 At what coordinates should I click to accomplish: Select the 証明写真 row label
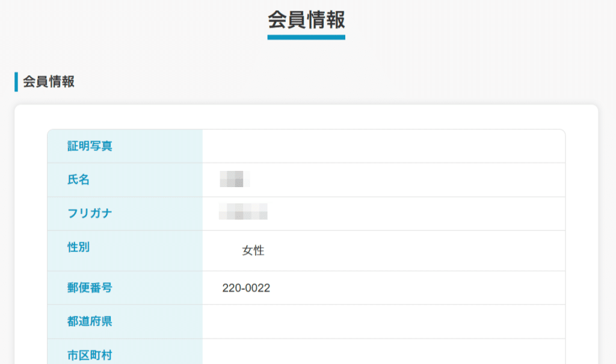point(90,146)
